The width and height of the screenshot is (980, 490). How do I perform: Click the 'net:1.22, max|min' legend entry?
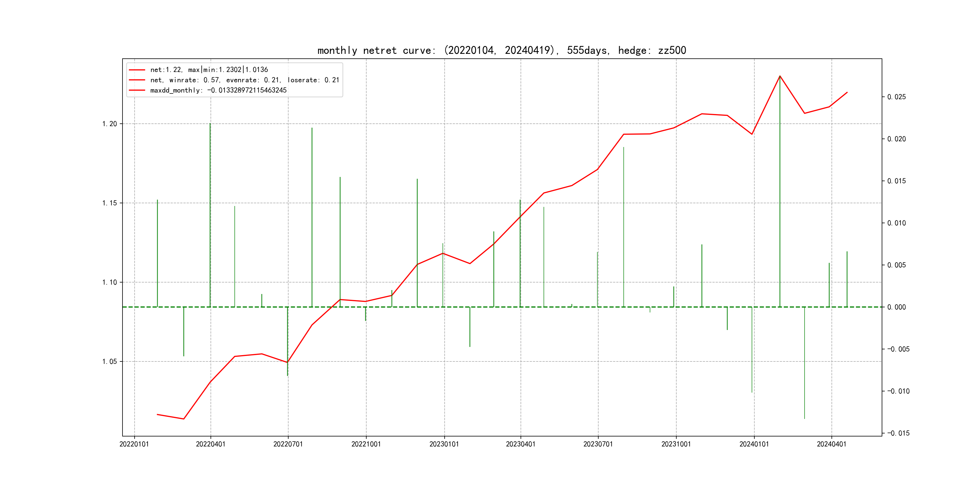(209, 70)
